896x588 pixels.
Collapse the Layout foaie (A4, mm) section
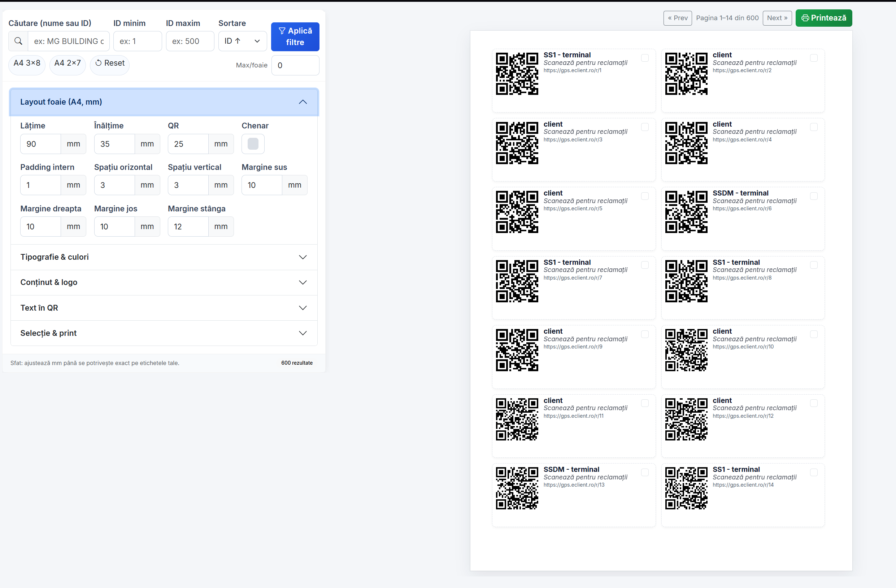click(164, 102)
